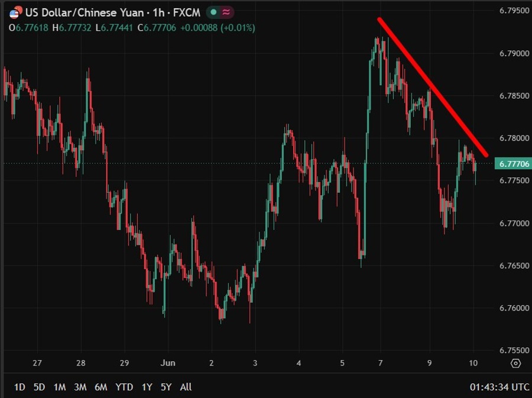This screenshot has height=398, width=532.
Task: Click the 27 date axis label
Action: tap(37, 363)
